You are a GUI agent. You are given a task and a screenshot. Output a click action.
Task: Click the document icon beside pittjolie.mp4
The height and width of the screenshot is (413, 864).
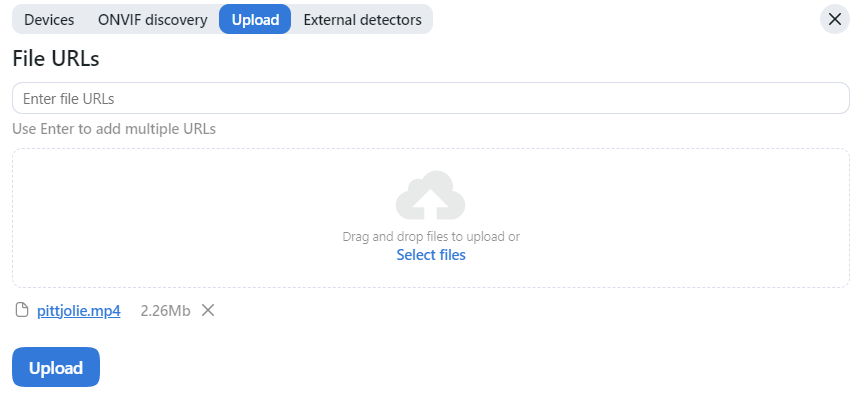pyautogui.click(x=22, y=310)
